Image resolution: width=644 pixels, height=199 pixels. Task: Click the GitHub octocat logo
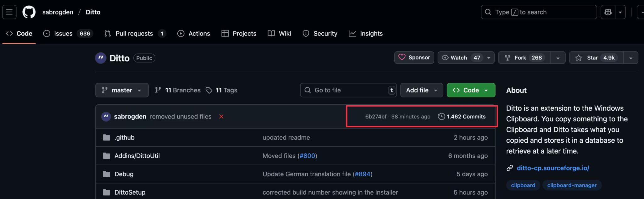pyautogui.click(x=29, y=12)
